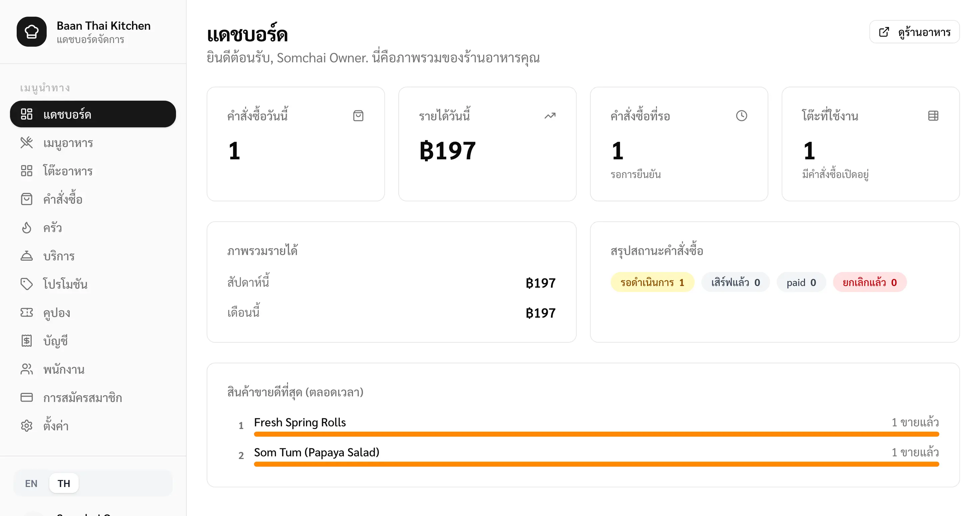Click the tables grid icon beside โต๊ะอาหาร
This screenshot has height=516, width=980.
coord(27,171)
